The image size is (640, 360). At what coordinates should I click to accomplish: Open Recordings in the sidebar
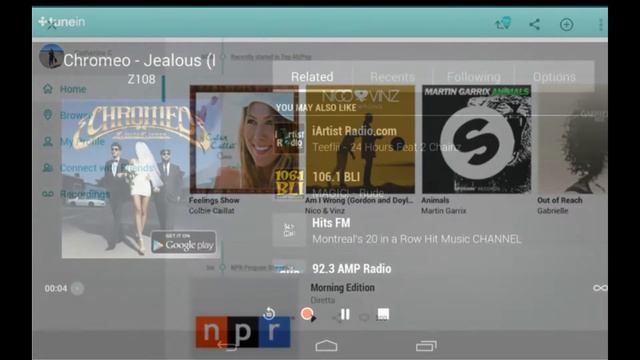click(76, 194)
